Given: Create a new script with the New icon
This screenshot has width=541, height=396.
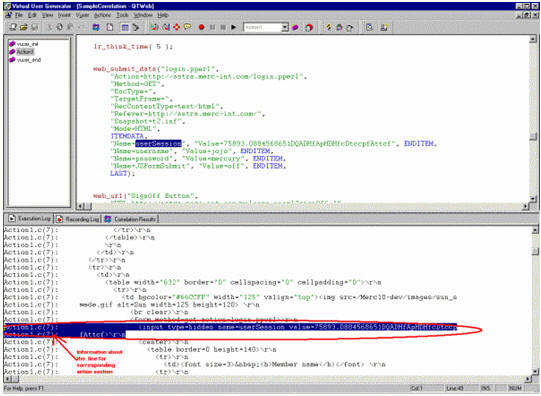Looking at the screenshot, I should coord(12,27).
